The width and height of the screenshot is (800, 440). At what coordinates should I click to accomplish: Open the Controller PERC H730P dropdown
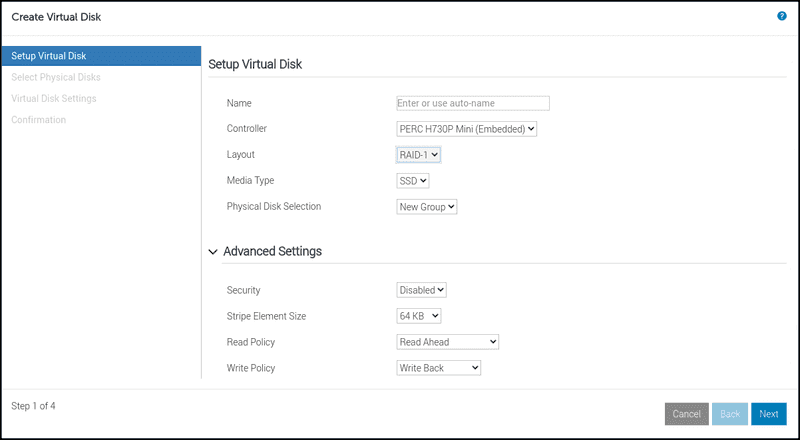467,129
